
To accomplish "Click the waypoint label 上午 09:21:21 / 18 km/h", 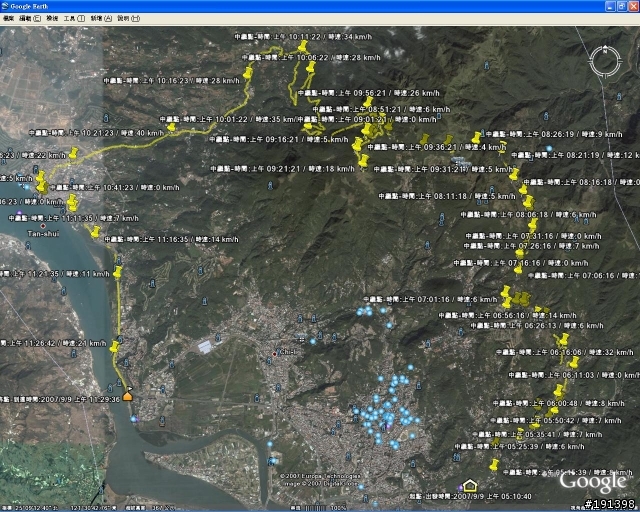I will [282, 168].
